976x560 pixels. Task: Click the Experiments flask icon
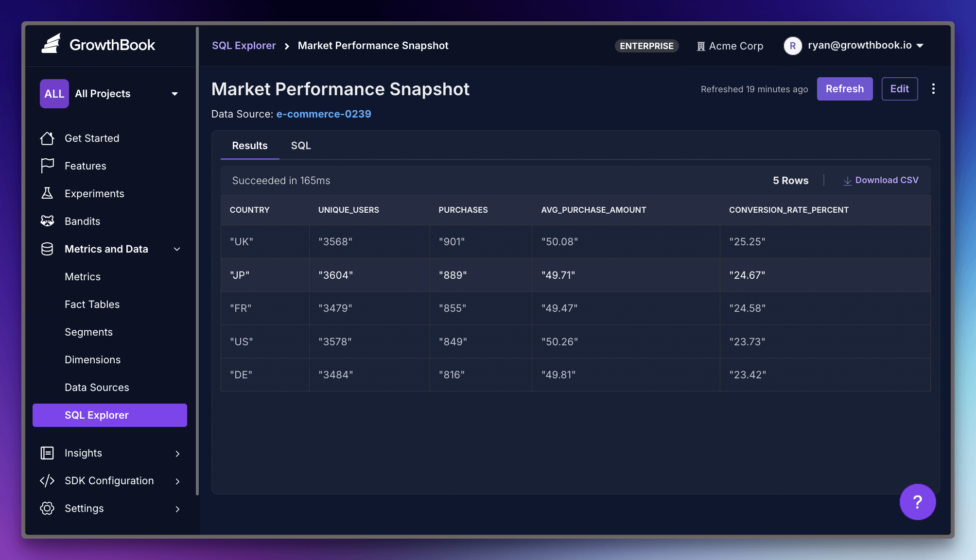(47, 193)
